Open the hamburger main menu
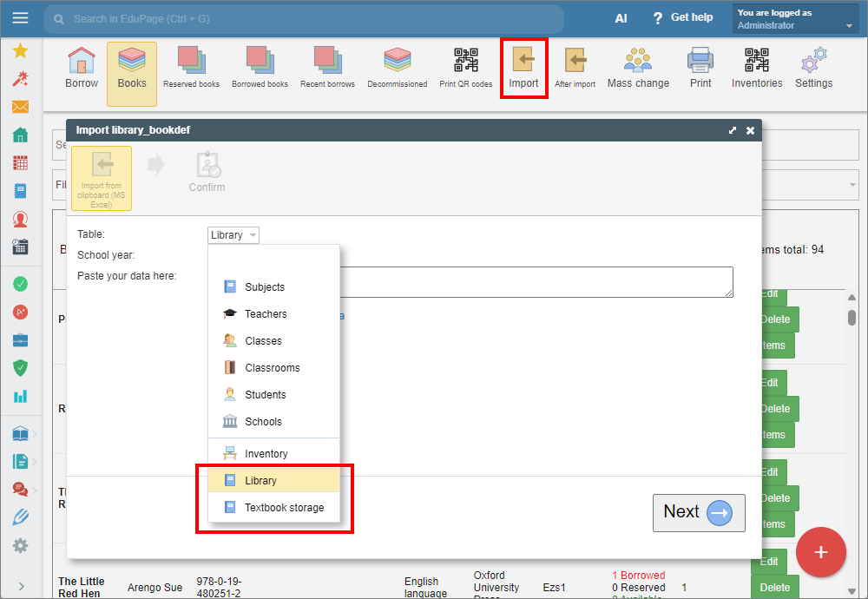This screenshot has width=868, height=599. point(21,17)
